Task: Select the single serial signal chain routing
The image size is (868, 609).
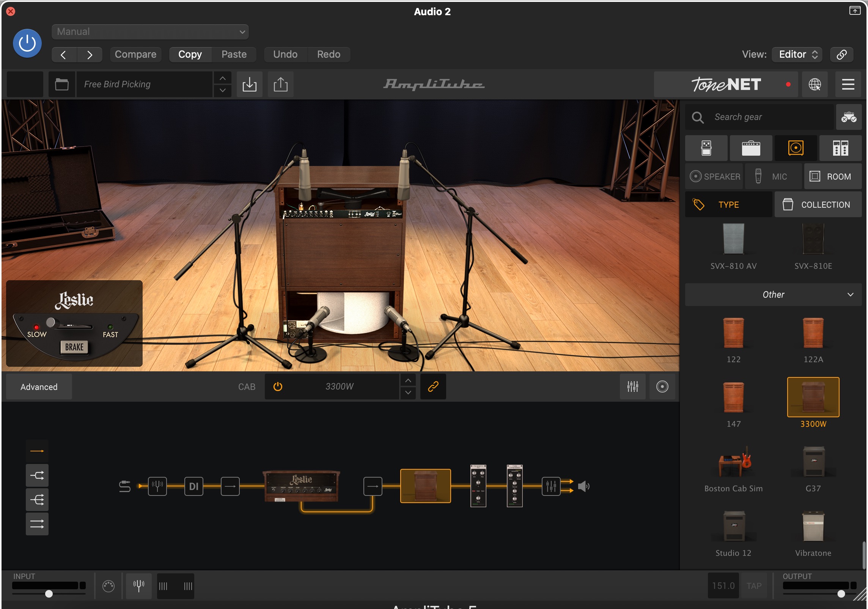Action: click(x=37, y=451)
